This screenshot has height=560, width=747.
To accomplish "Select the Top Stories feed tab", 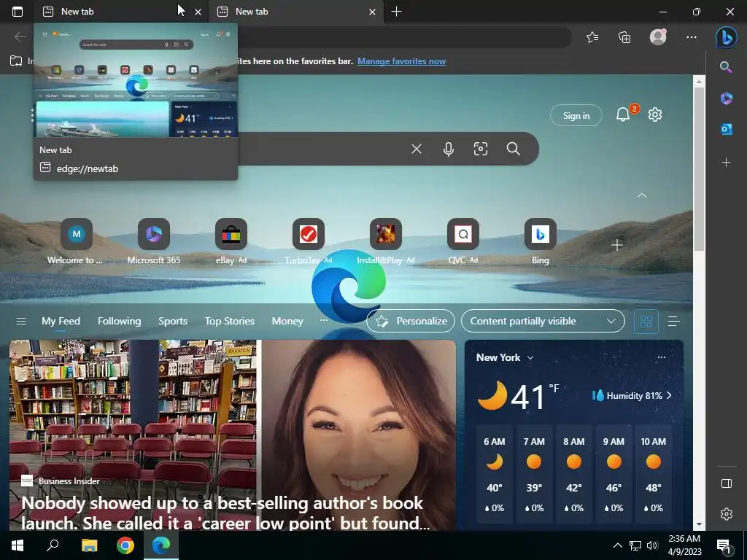I will click(x=230, y=322).
